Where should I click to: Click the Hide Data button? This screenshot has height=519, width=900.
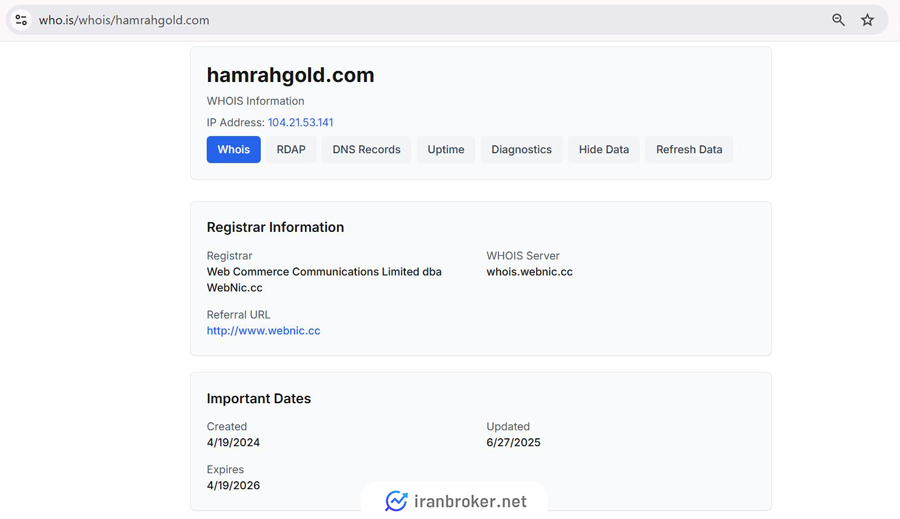tap(604, 149)
